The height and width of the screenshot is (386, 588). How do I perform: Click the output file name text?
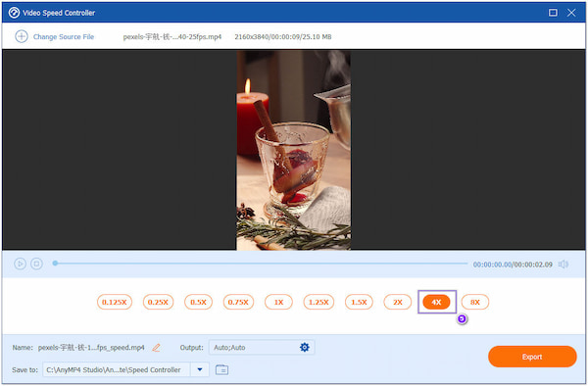click(91, 348)
